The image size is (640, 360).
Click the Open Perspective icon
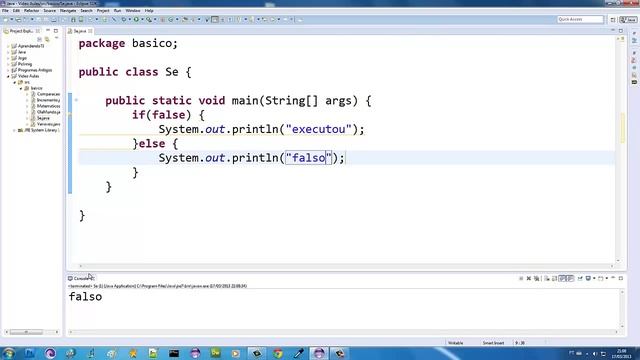pyautogui.click(x=613, y=20)
